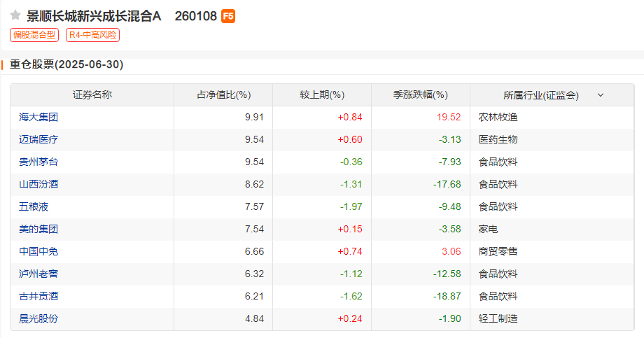Click the 偏股混合型 tag
The width and height of the screenshot is (644, 338).
(x=34, y=35)
